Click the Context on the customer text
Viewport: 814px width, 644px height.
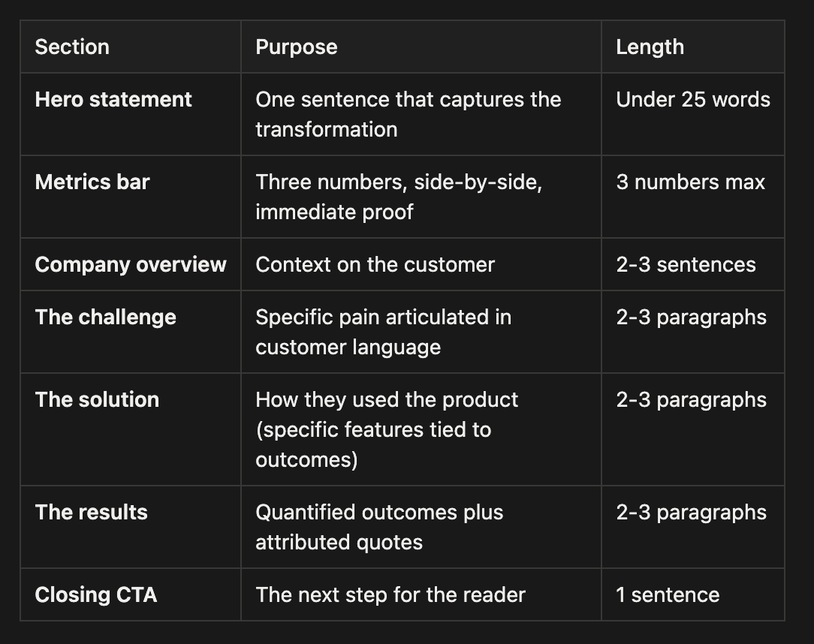375,265
